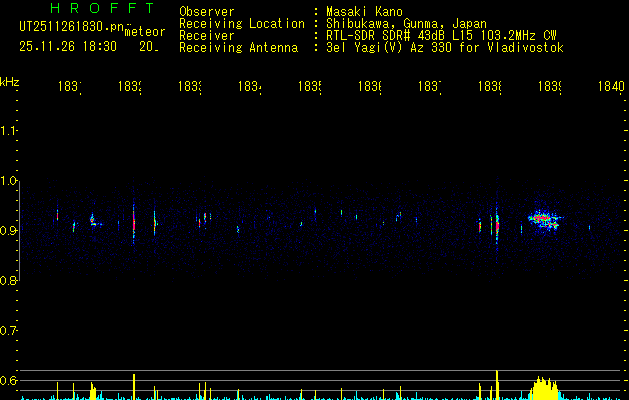Click the large meteor echo near 1839

click(x=544, y=219)
